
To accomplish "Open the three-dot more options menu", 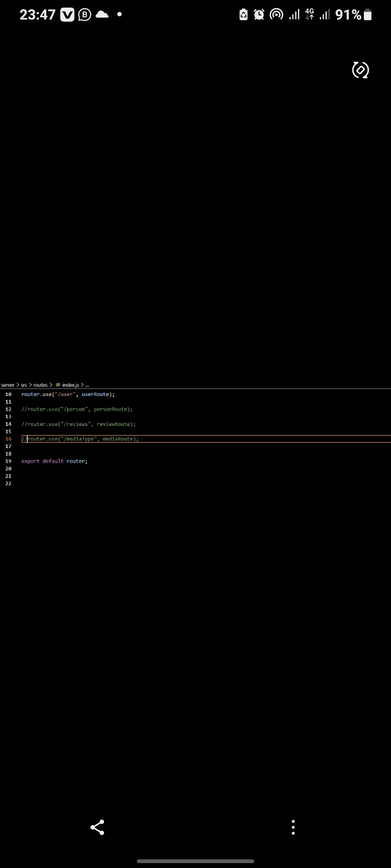I will pyautogui.click(x=293, y=827).
